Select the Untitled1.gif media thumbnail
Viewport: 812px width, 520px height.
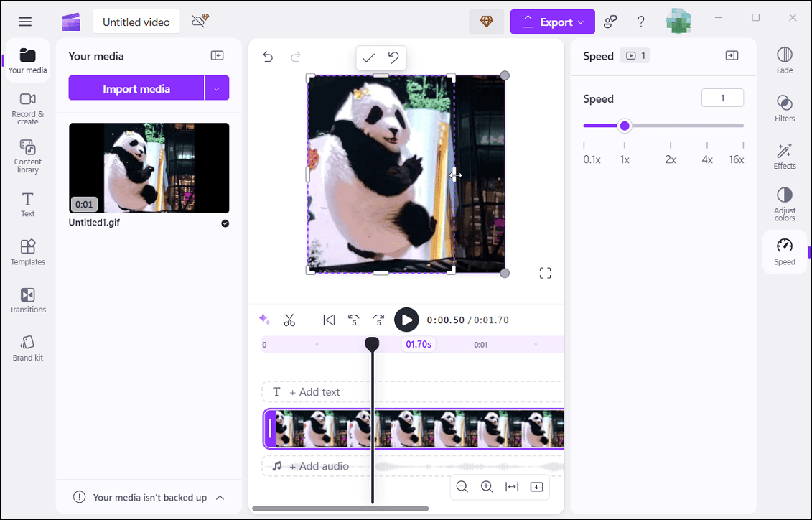coord(149,168)
